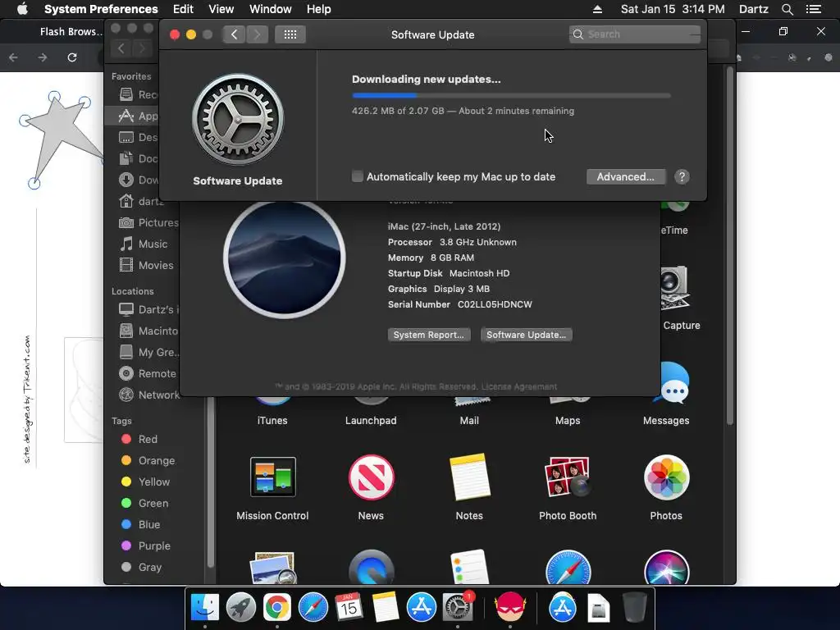Click the Apple menu logo
Screen dimensions: 840x630
click(x=22, y=9)
